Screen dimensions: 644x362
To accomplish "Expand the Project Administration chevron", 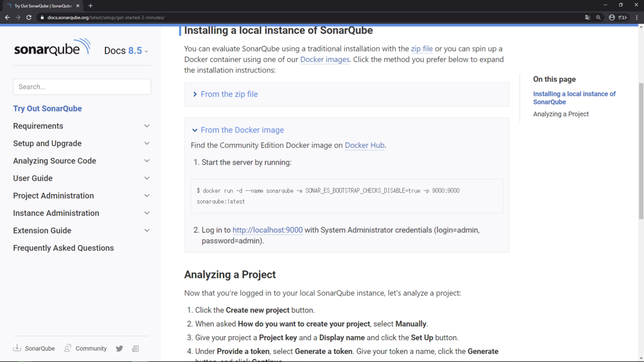I will [147, 196].
